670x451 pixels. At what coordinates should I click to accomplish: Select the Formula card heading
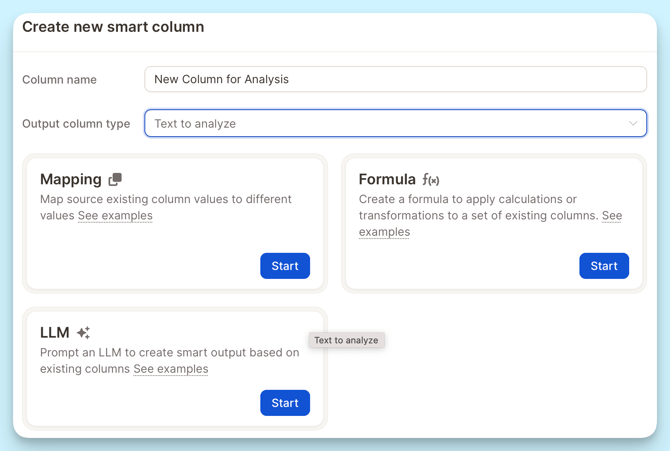387,180
